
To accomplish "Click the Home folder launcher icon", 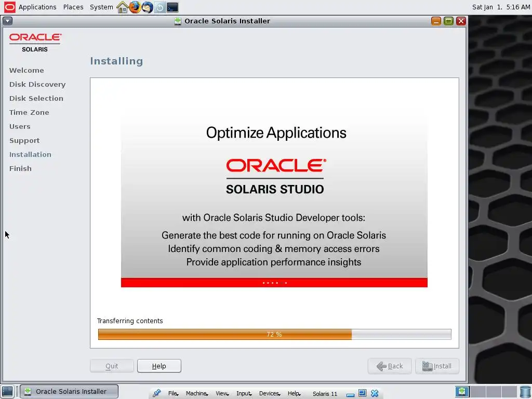I will 122,7.
